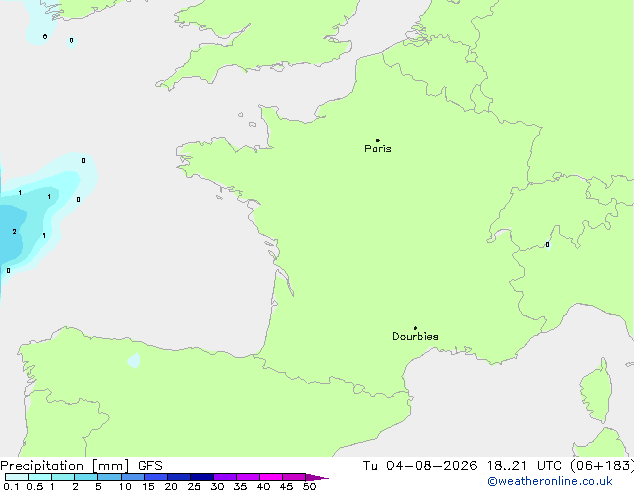This screenshot has width=634, height=490.
Task: Pick the 0.5–1 mm legend color swatch
Action: 40,477
